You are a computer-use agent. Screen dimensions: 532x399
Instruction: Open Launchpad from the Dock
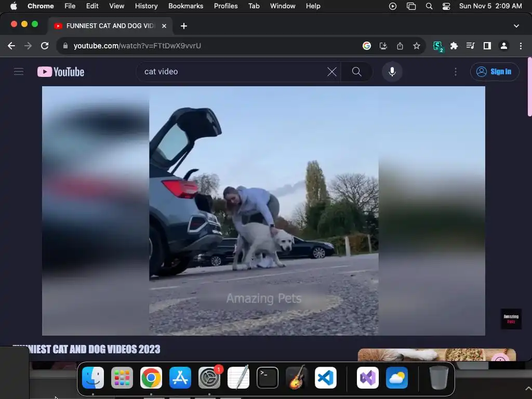[122, 378]
